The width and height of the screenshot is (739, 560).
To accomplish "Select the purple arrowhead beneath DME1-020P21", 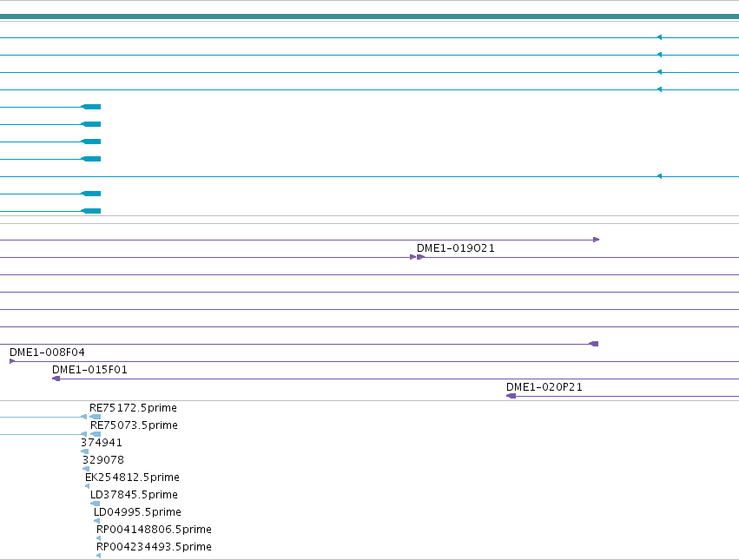I will click(x=511, y=396).
